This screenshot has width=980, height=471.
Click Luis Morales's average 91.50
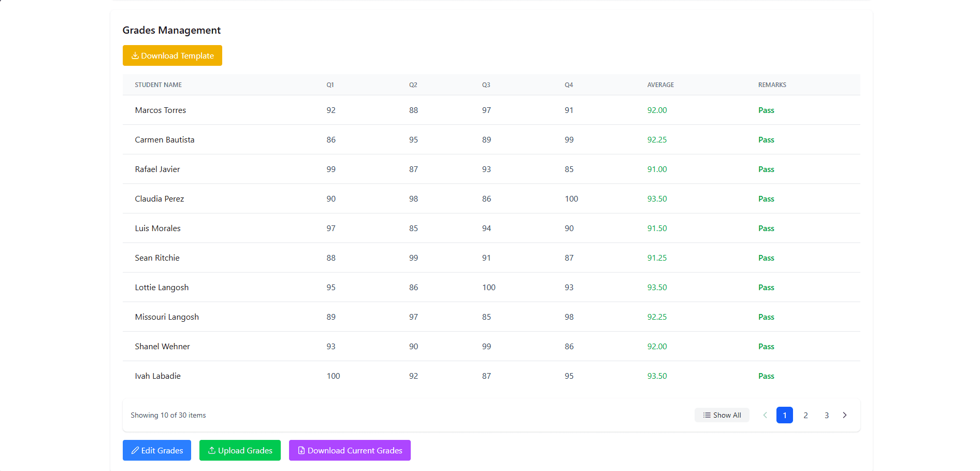(x=657, y=229)
